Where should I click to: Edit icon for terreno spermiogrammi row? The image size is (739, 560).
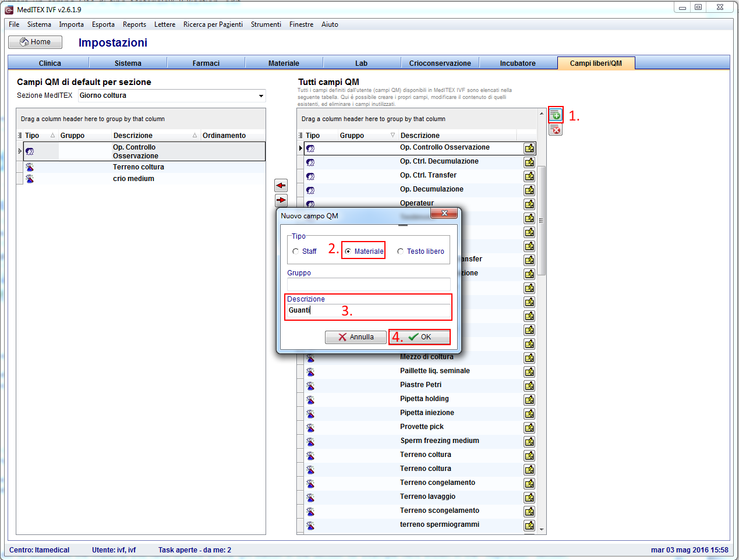click(529, 526)
